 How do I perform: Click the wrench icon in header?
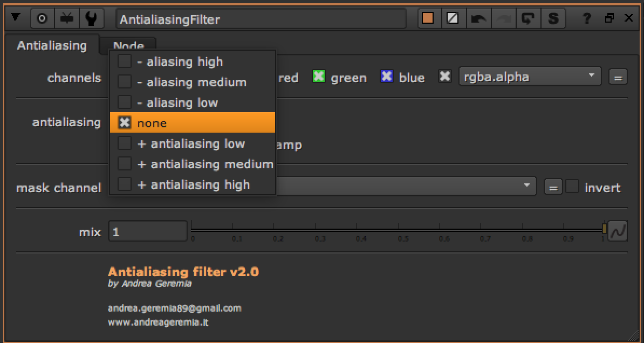pyautogui.click(x=92, y=18)
